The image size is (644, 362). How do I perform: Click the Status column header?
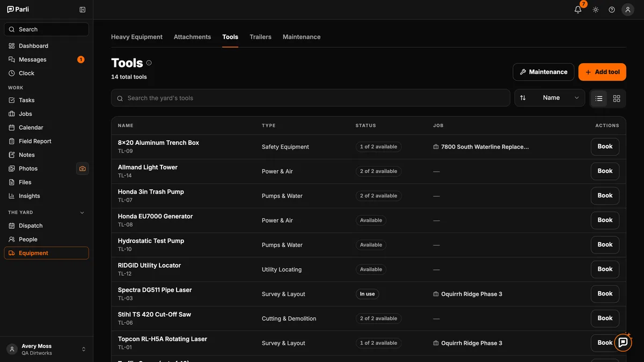pyautogui.click(x=365, y=125)
